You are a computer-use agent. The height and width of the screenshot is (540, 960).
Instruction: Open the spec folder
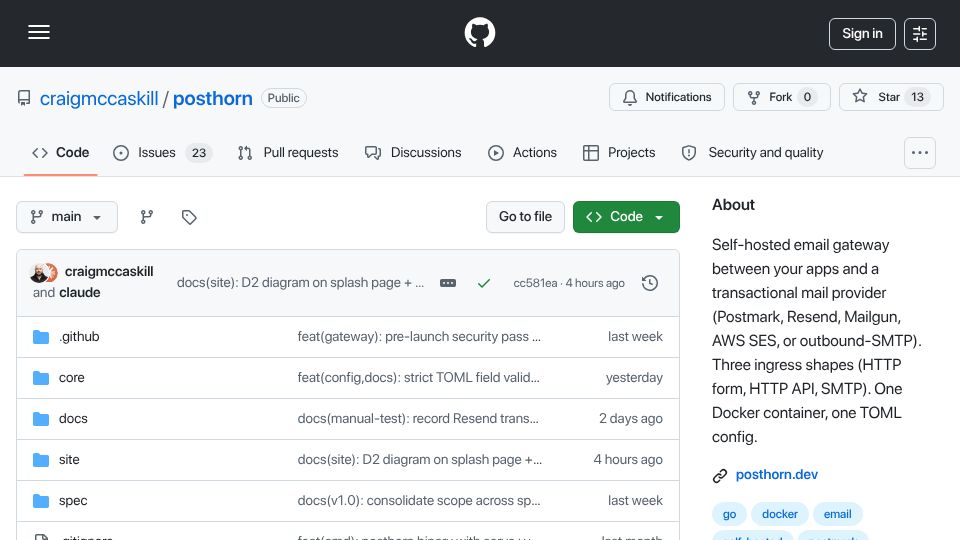click(73, 501)
